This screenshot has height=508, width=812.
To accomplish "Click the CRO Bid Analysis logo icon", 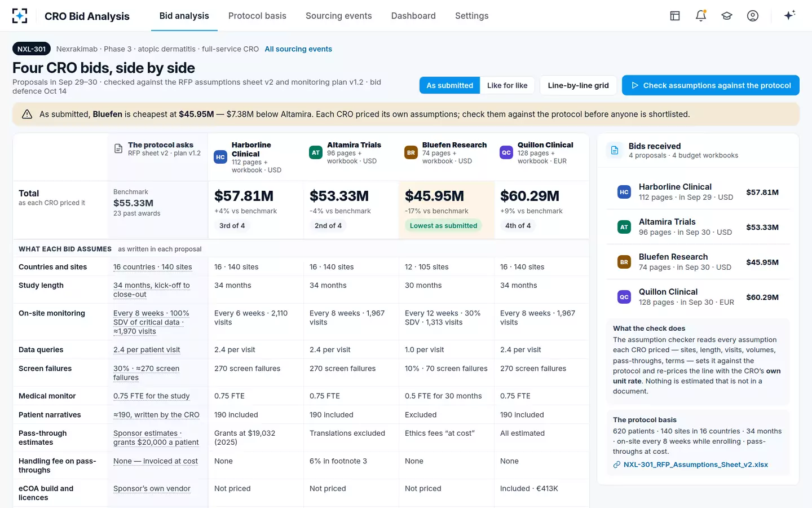I will pos(20,16).
